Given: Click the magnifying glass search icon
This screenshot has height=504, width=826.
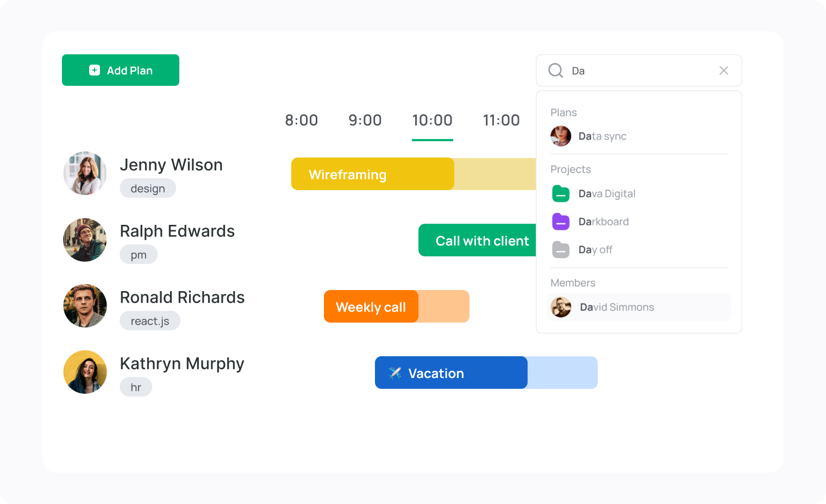Looking at the screenshot, I should [555, 70].
